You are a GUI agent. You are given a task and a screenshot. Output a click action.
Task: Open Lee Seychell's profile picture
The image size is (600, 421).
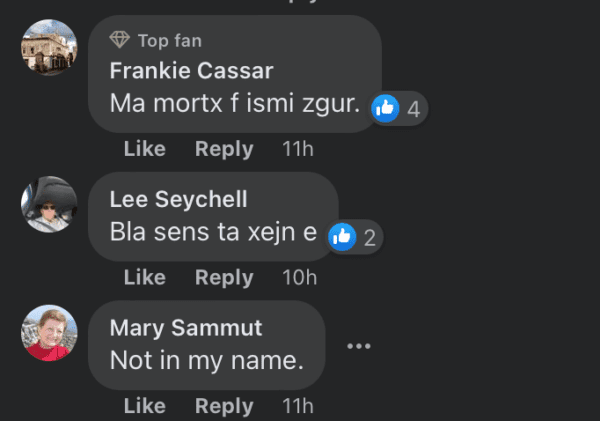pos(49,205)
